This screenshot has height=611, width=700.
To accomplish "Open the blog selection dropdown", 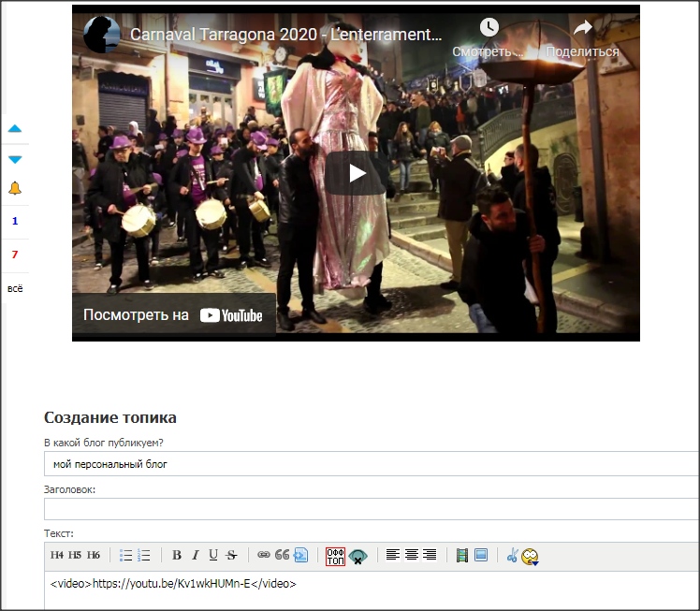I will pyautogui.click(x=371, y=464).
